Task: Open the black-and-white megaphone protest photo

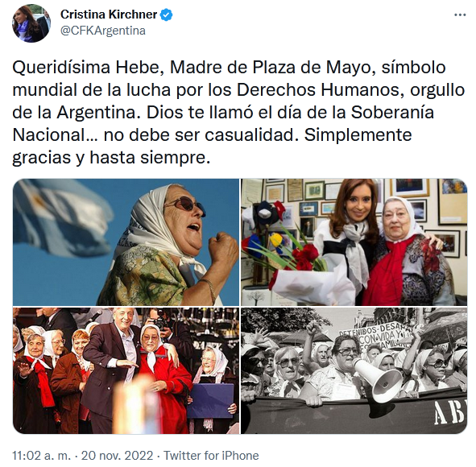Action: tap(354, 370)
